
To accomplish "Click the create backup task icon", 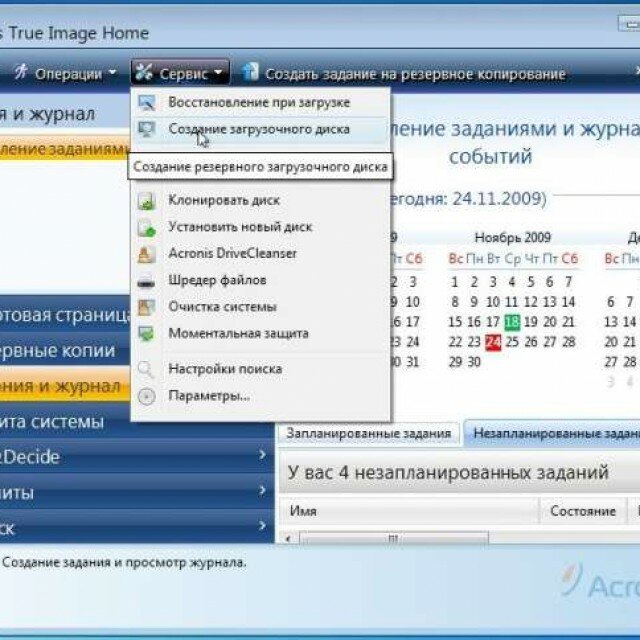I will 250,72.
